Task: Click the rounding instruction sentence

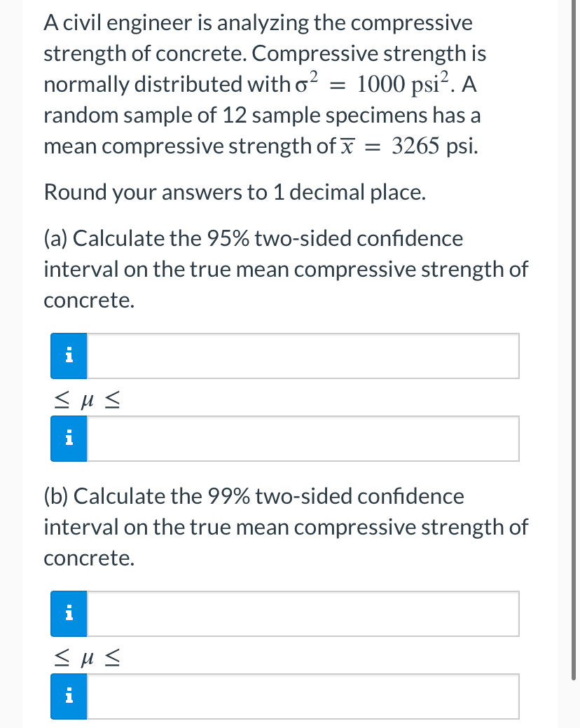Action: pos(233,192)
